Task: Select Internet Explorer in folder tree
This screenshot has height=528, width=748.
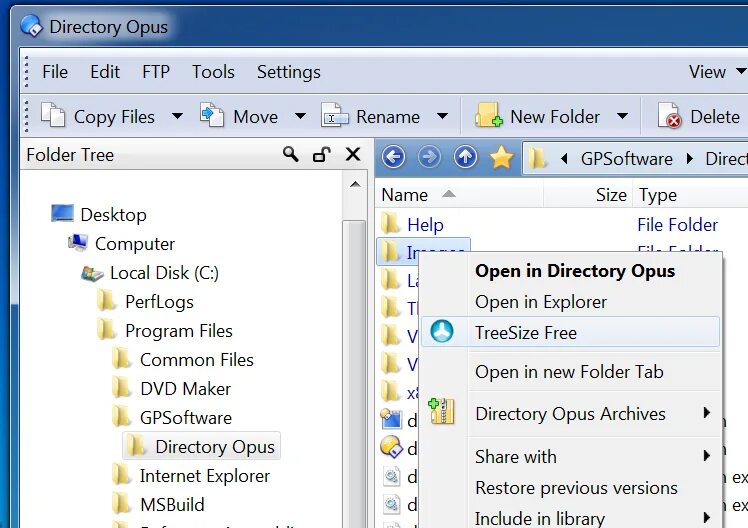Action: tap(205, 476)
